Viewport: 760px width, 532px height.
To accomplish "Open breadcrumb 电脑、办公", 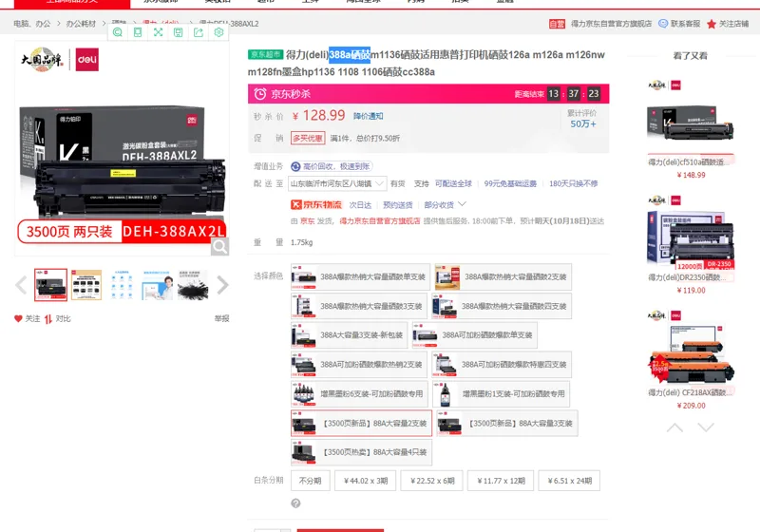I will (32, 23).
